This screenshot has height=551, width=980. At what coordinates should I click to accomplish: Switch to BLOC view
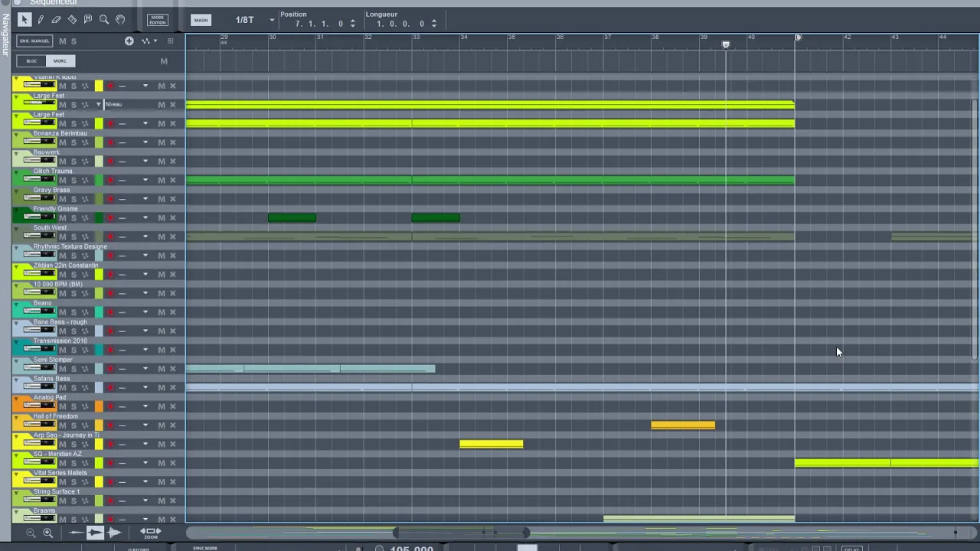[31, 60]
